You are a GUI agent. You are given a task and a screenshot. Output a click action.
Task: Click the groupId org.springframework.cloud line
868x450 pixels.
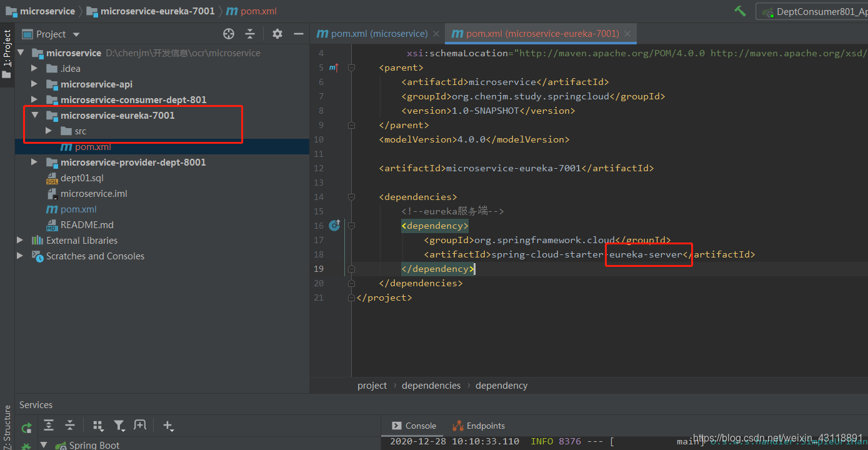pyautogui.click(x=547, y=240)
